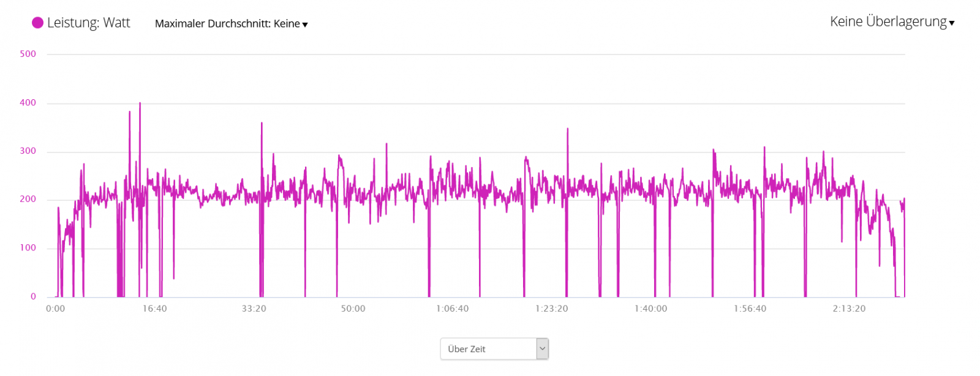980x376 pixels.
Task: Click the magenta Leistung legend dot
Action: coord(37,23)
